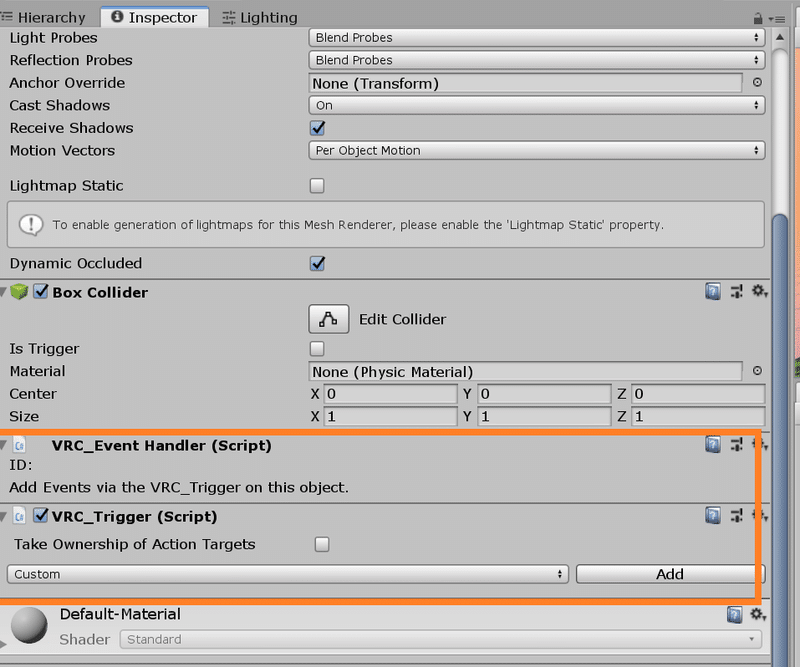Open the Light Probes dropdown
Image resolution: width=800 pixels, height=667 pixels.
[x=536, y=37]
